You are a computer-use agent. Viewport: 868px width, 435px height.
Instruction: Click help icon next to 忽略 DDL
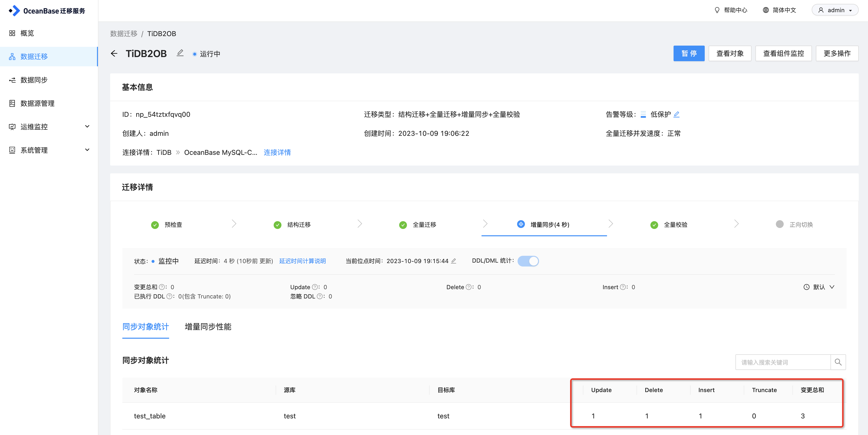click(x=319, y=297)
